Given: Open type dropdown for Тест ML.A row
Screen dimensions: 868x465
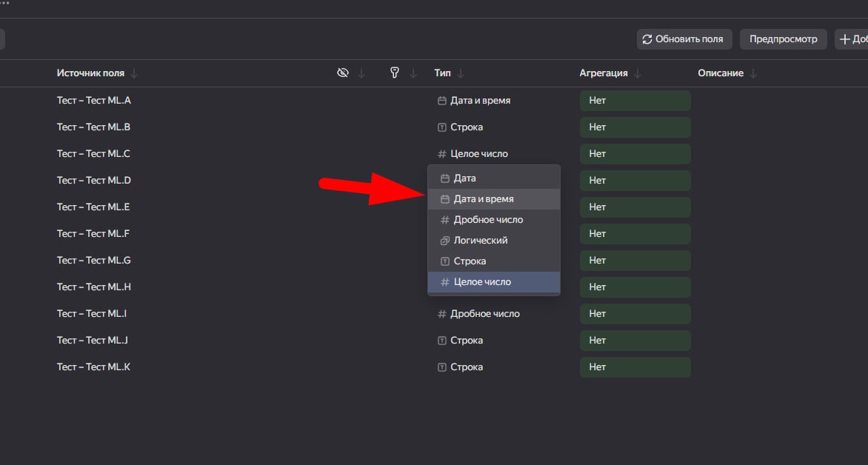Looking at the screenshot, I should (474, 101).
